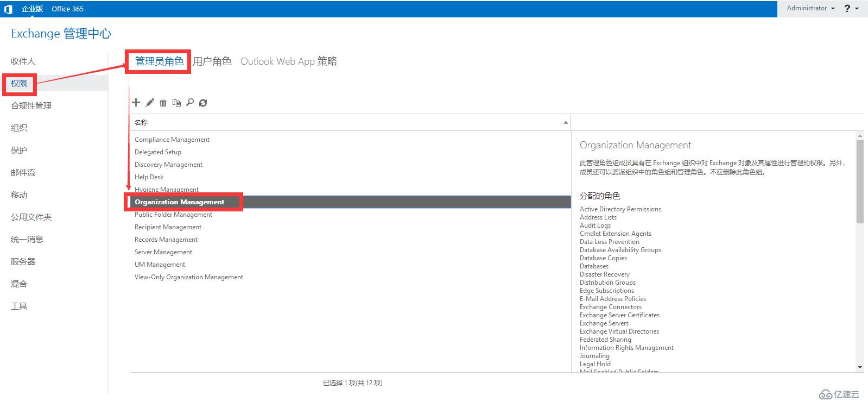Click Database Copies role
This screenshot has height=401, width=868.
click(603, 258)
